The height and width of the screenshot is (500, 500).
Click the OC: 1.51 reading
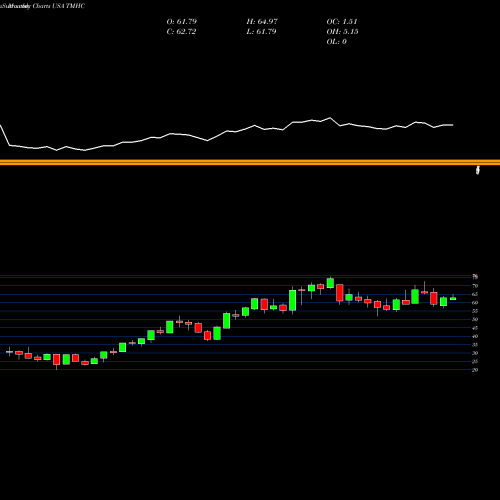tap(342, 22)
